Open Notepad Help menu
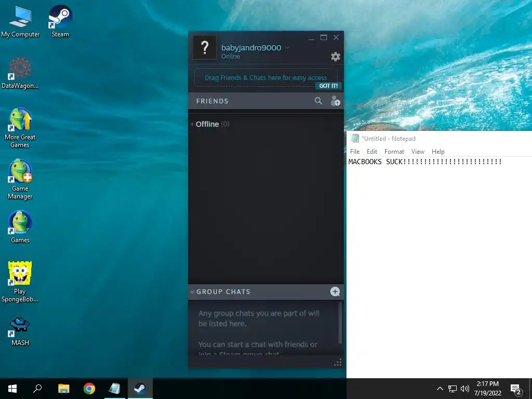Screen dimensions: 532x399 pyautogui.click(x=438, y=152)
